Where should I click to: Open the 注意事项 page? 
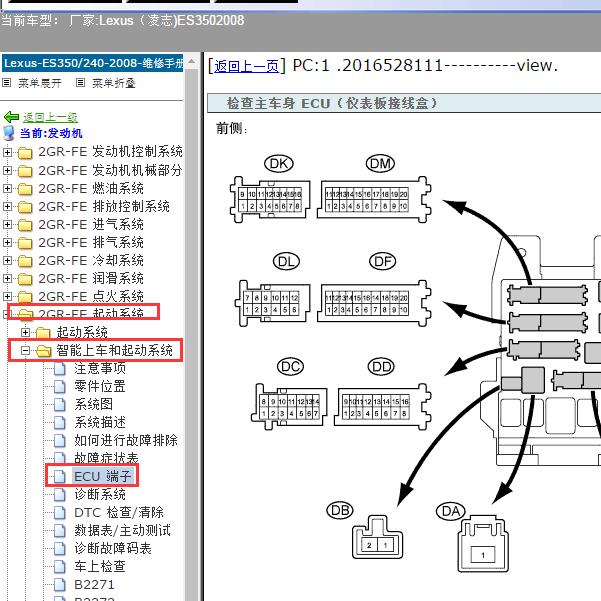(100, 368)
